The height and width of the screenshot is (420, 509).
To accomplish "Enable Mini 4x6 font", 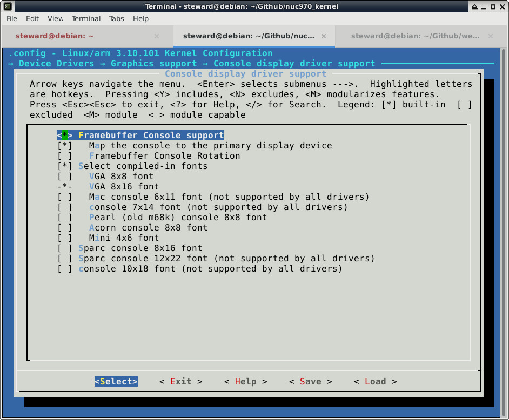I will [x=108, y=238].
